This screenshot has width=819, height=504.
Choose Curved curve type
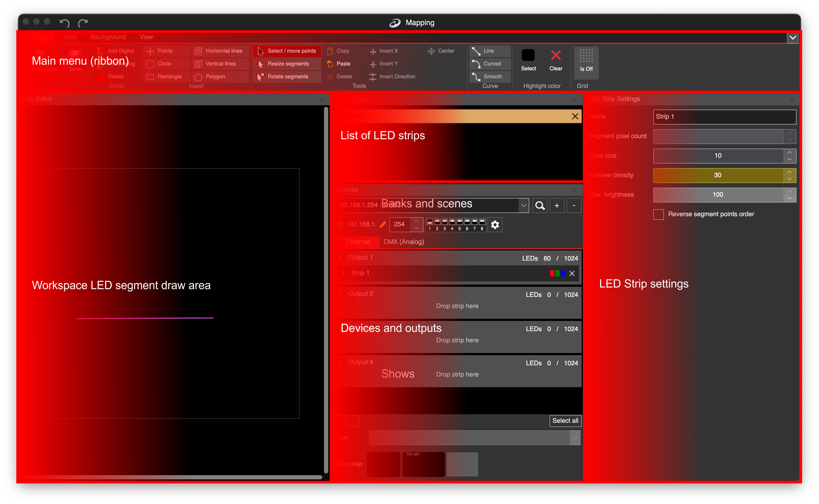pos(490,64)
